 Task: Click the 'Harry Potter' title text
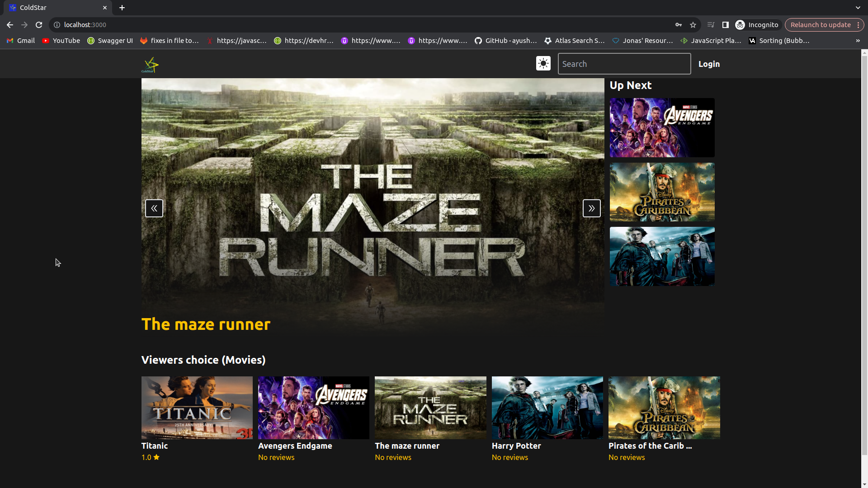[x=516, y=446]
